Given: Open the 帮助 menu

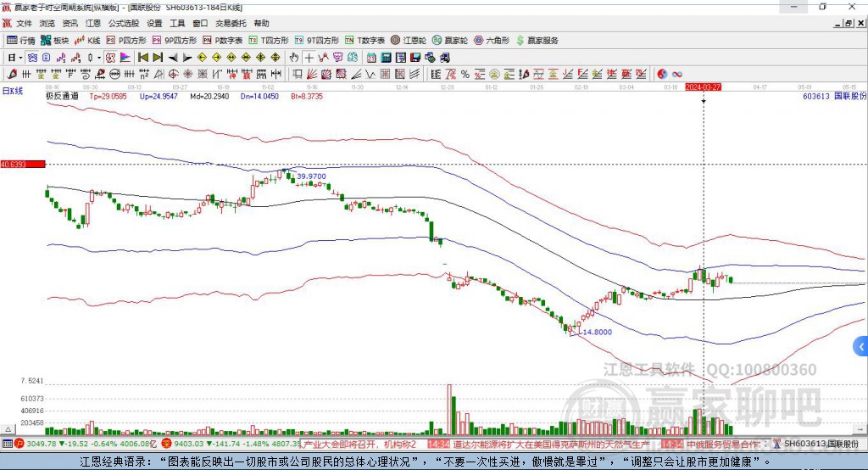Looking at the screenshot, I should 261,23.
